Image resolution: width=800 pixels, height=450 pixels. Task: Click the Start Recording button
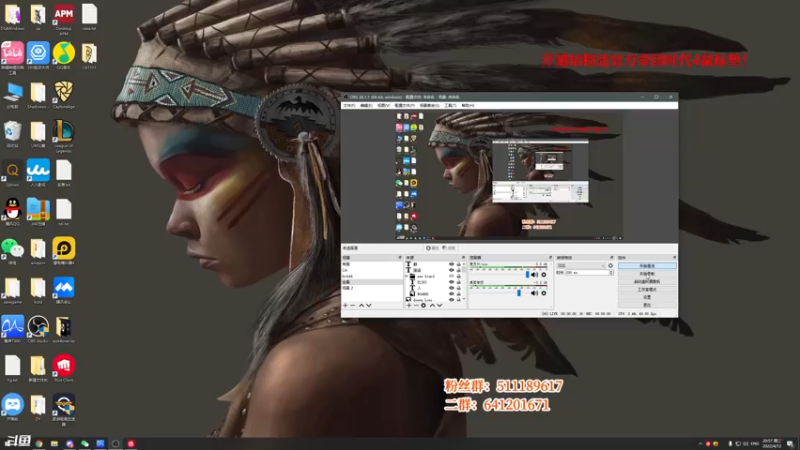[x=647, y=274]
